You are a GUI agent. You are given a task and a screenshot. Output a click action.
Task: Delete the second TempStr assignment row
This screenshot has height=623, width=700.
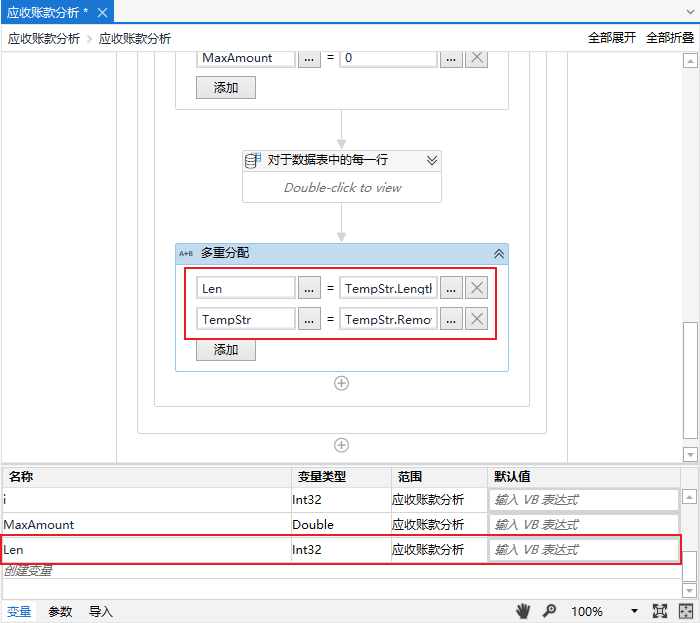[477, 319]
